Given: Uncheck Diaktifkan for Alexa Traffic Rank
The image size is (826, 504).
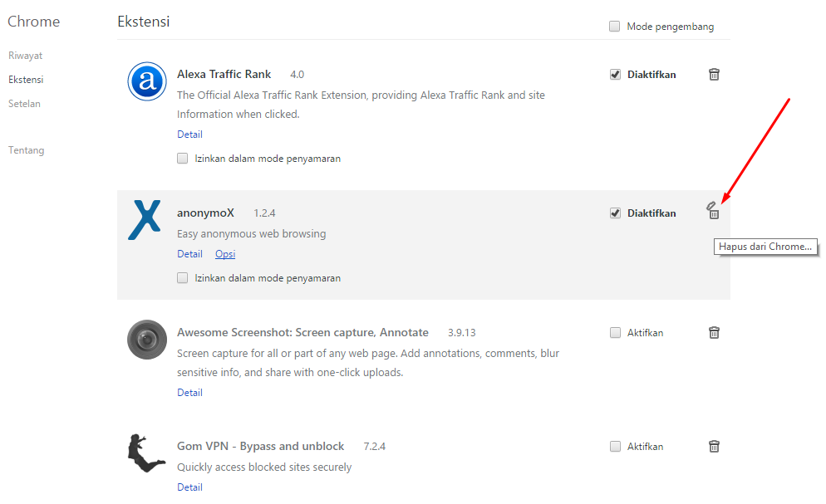Looking at the screenshot, I should (615, 75).
